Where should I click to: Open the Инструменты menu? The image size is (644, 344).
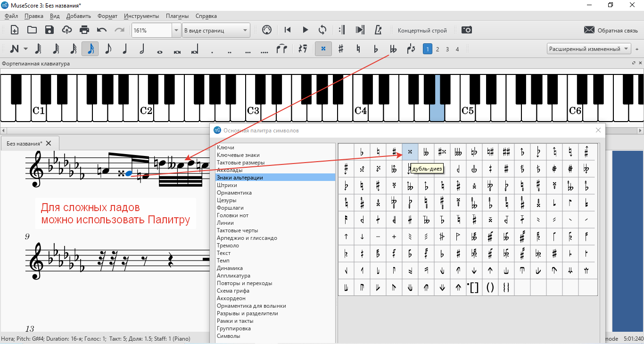pyautogui.click(x=141, y=16)
